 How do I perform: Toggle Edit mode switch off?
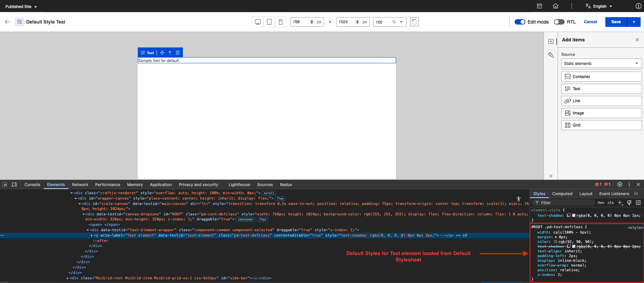click(520, 22)
